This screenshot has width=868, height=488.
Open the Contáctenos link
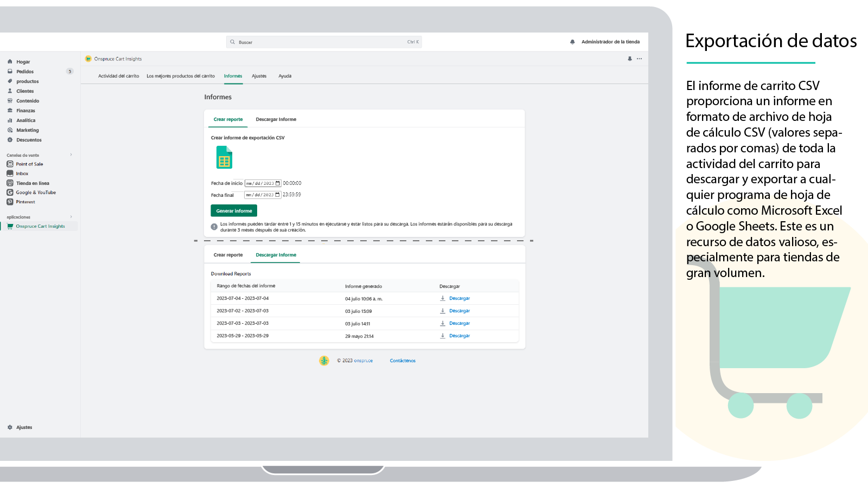coord(403,361)
